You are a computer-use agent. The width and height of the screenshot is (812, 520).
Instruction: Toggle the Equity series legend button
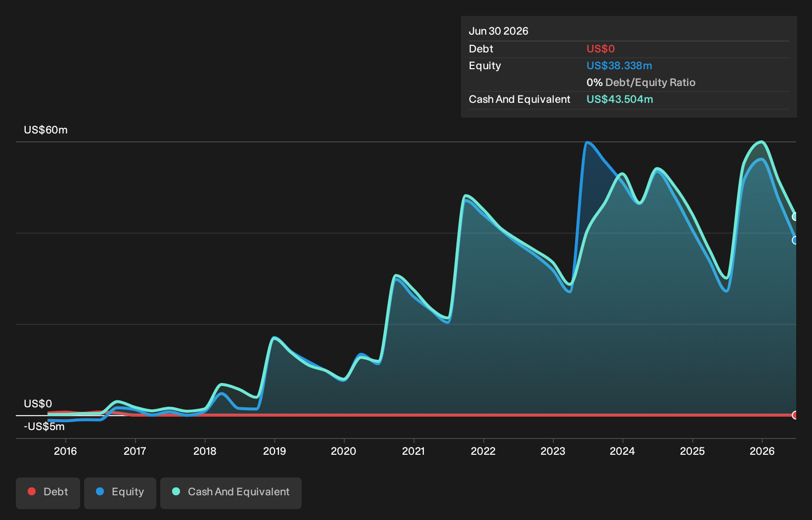120,493
